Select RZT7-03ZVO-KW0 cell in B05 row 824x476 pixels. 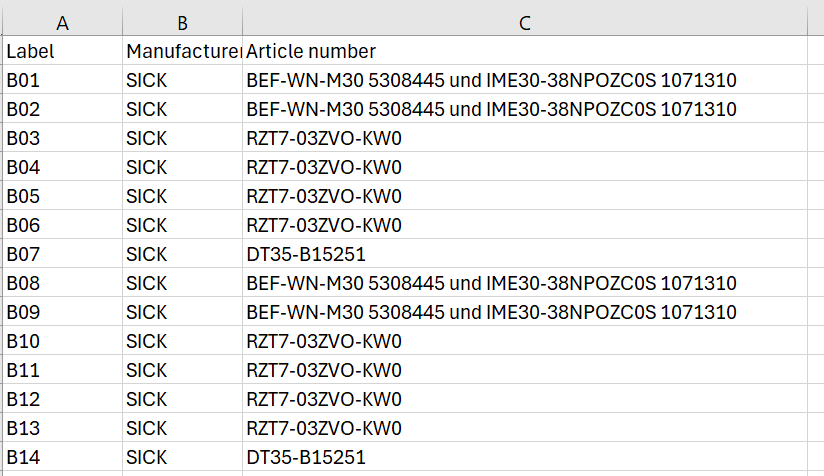[x=524, y=195]
